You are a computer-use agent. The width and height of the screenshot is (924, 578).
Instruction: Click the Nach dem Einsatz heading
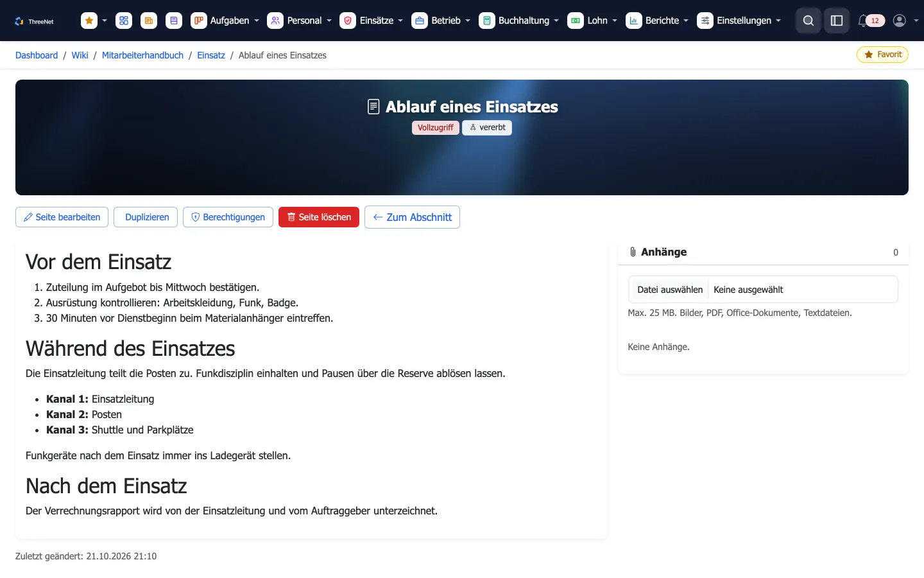pos(106,486)
